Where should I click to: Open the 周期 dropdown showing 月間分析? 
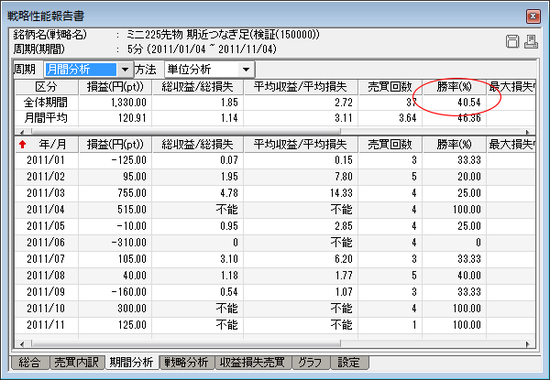pyautogui.click(x=125, y=69)
